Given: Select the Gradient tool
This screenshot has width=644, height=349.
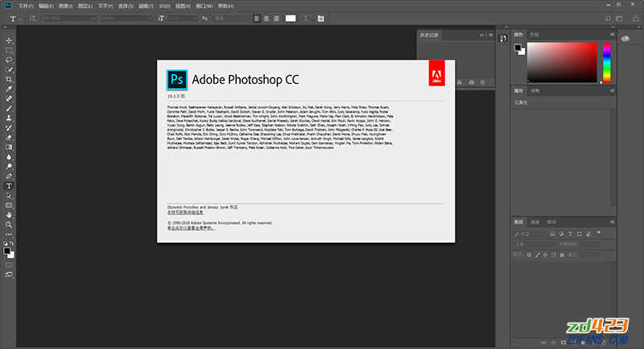Looking at the screenshot, I should pyautogui.click(x=9, y=147).
